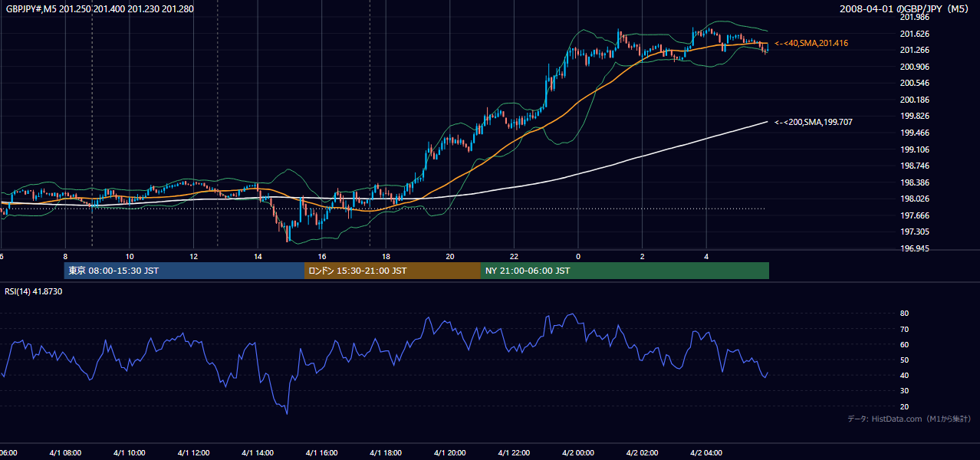Click the 4/1 18:00 date axis label
Image resolution: width=980 pixels, height=460 pixels.
(386, 453)
